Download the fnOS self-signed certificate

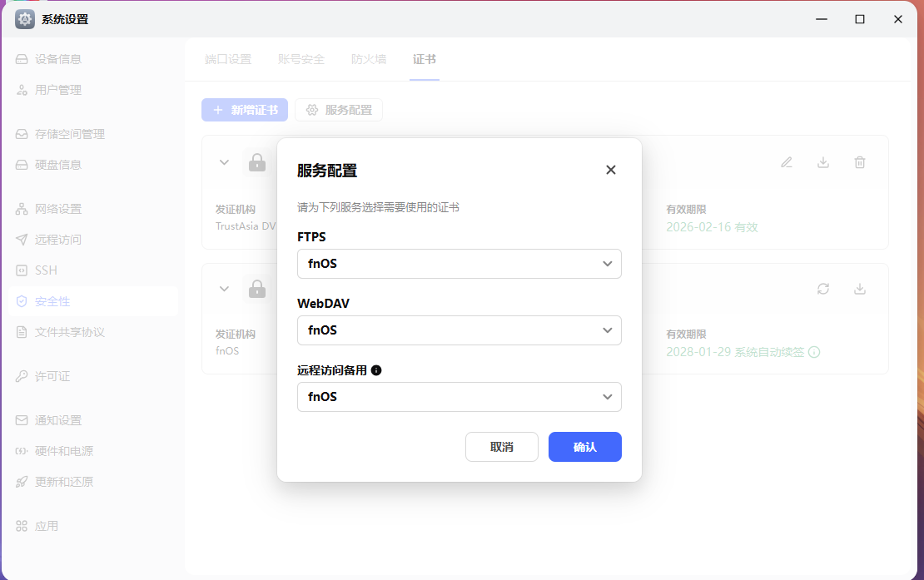[x=860, y=289]
